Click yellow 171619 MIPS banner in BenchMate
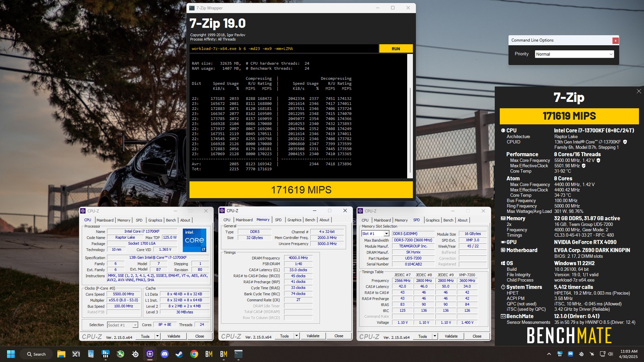 tap(569, 116)
